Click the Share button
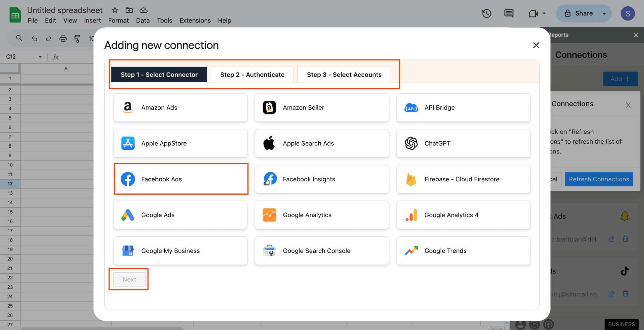This screenshot has height=330, width=644. pyautogui.click(x=577, y=13)
